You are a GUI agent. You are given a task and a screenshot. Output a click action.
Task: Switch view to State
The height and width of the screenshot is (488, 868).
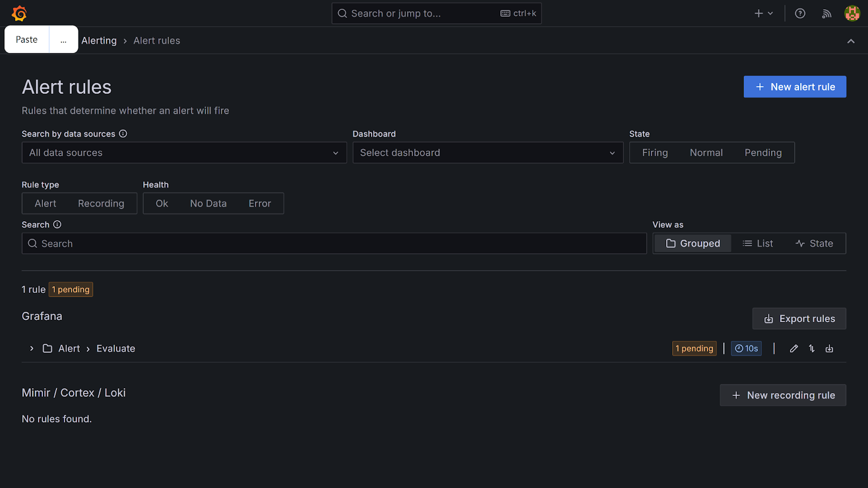814,243
